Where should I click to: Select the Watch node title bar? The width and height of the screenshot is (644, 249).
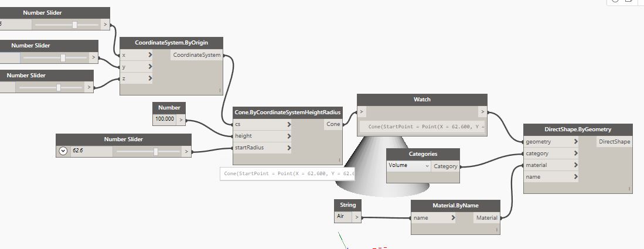[x=422, y=100]
